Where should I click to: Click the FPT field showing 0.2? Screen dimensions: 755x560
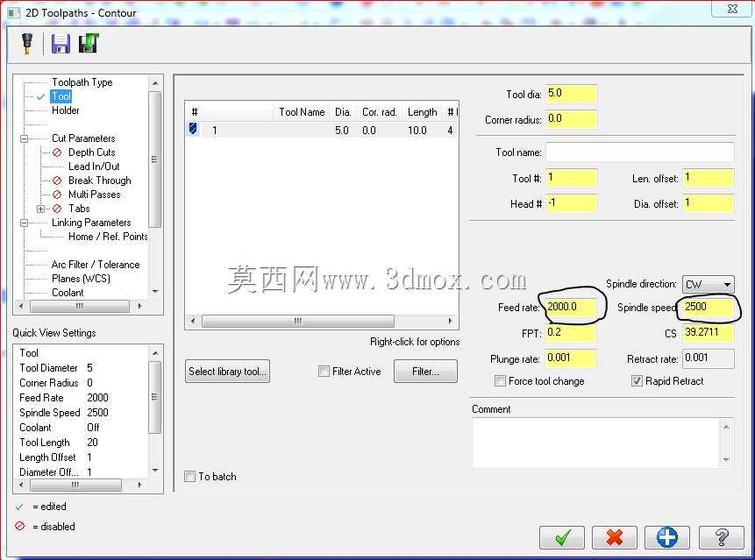click(572, 333)
